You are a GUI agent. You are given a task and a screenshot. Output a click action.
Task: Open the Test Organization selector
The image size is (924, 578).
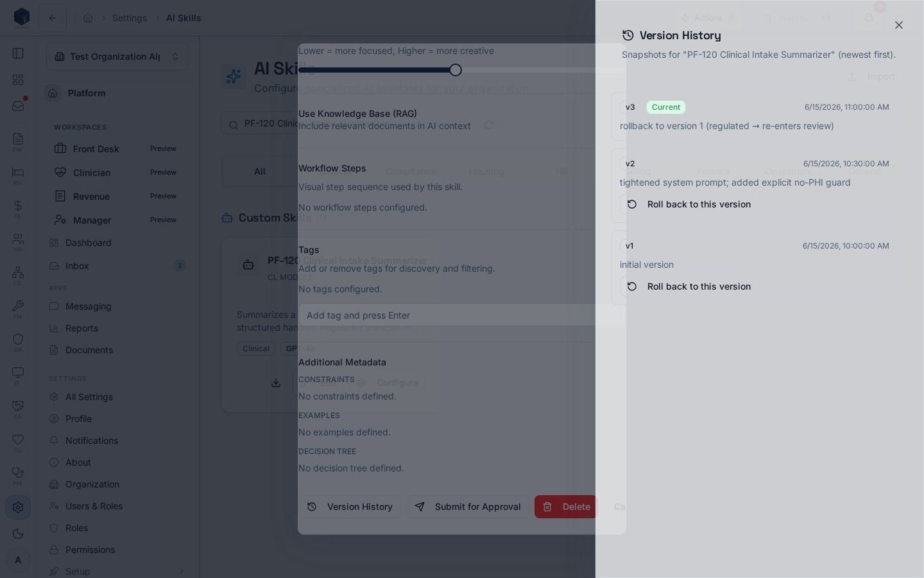[x=117, y=57]
